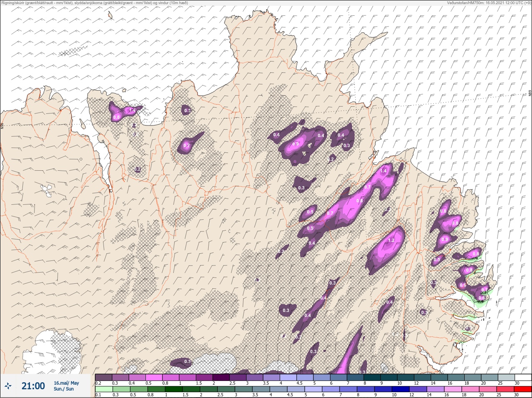Pick the bright magenta 0.5 swatch in upper legend
This screenshot has height=398, width=532.
(154, 377)
